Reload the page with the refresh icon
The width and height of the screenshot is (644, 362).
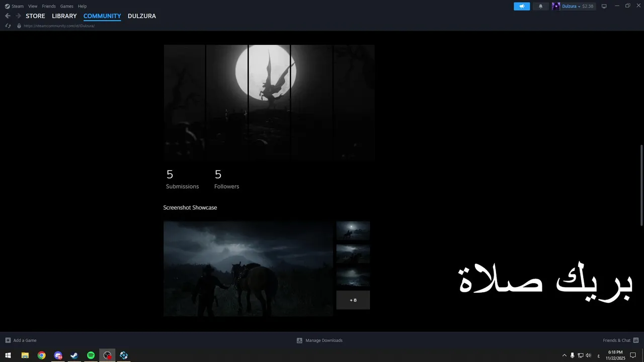pos(8,26)
